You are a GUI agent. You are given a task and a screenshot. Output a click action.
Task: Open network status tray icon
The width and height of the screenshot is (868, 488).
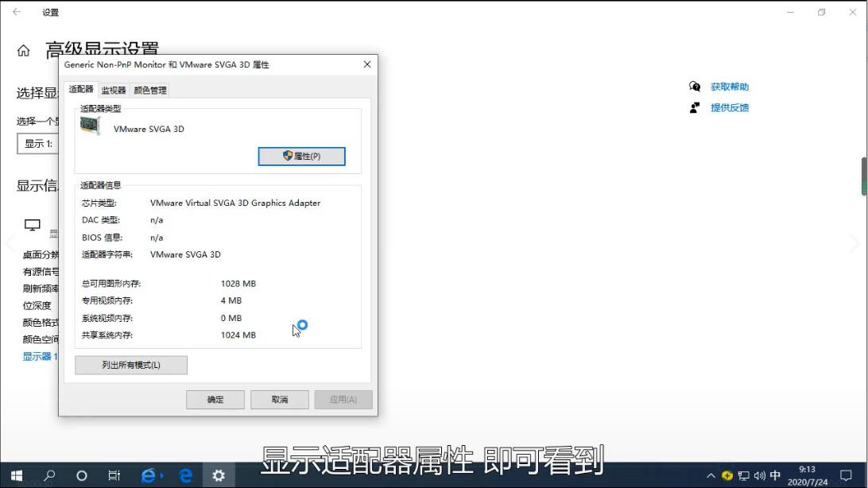tap(743, 476)
